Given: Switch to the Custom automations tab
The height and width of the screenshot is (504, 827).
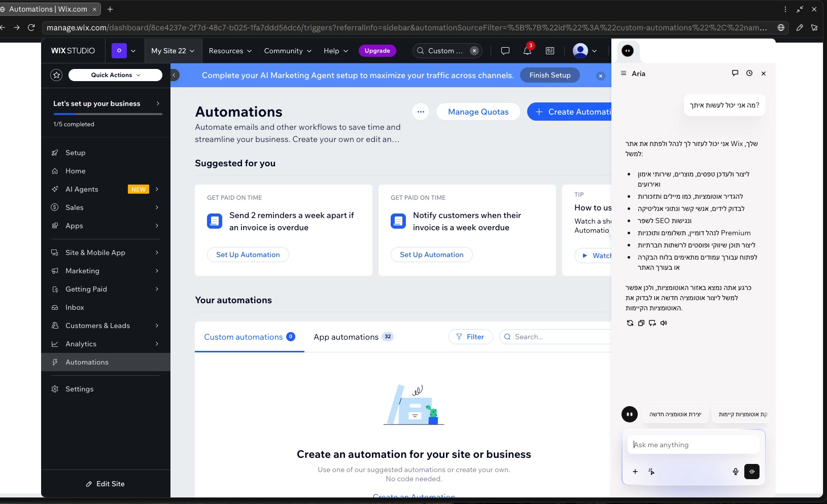Looking at the screenshot, I should point(250,337).
